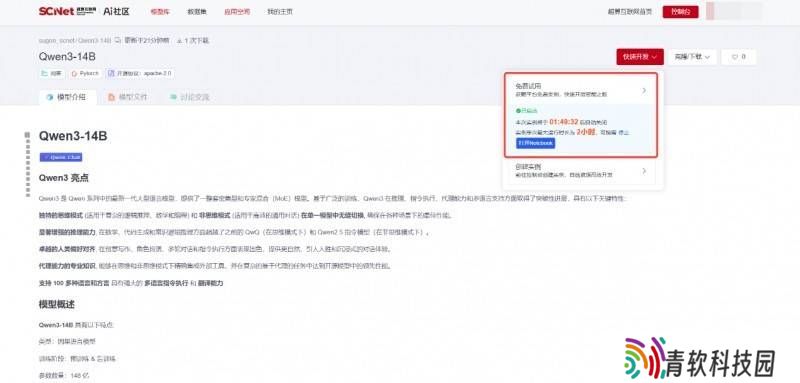Switch to the 模型文件 tab
The width and height of the screenshot is (800, 383).
128,97
